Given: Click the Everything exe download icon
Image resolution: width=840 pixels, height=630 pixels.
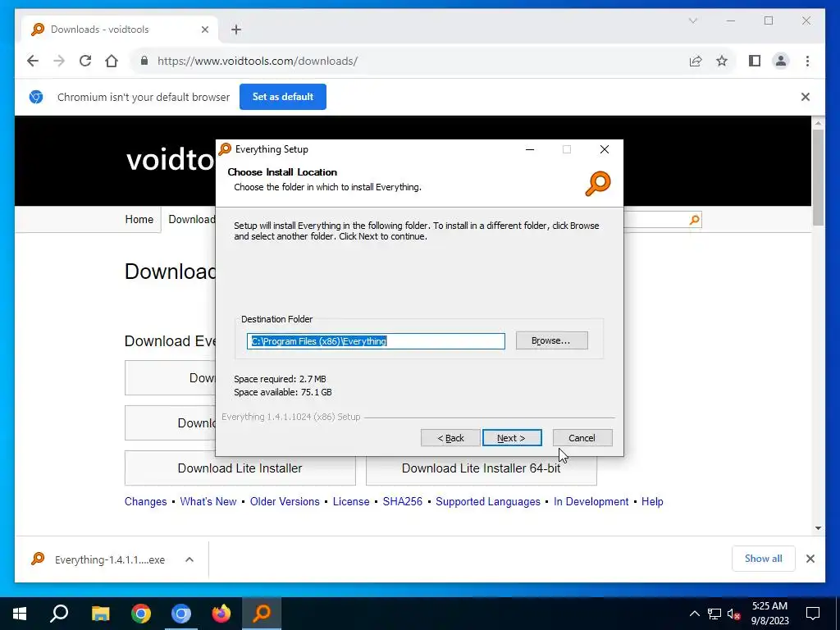Looking at the screenshot, I should pos(38,559).
